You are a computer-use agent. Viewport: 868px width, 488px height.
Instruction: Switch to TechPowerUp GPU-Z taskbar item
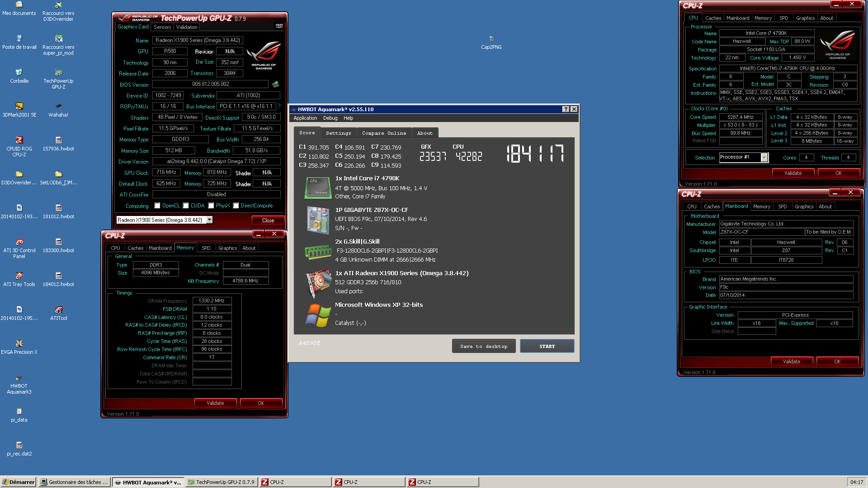coord(222,482)
